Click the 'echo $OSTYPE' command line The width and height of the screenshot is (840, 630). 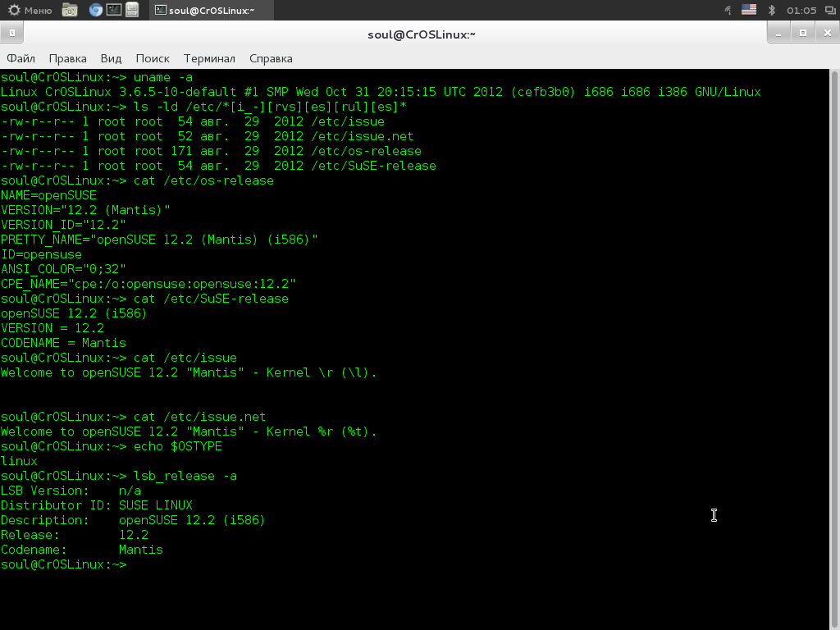pos(112,446)
